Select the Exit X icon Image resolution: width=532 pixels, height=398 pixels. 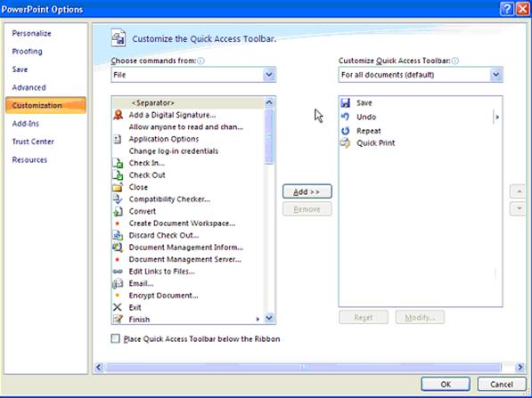pyautogui.click(x=118, y=307)
